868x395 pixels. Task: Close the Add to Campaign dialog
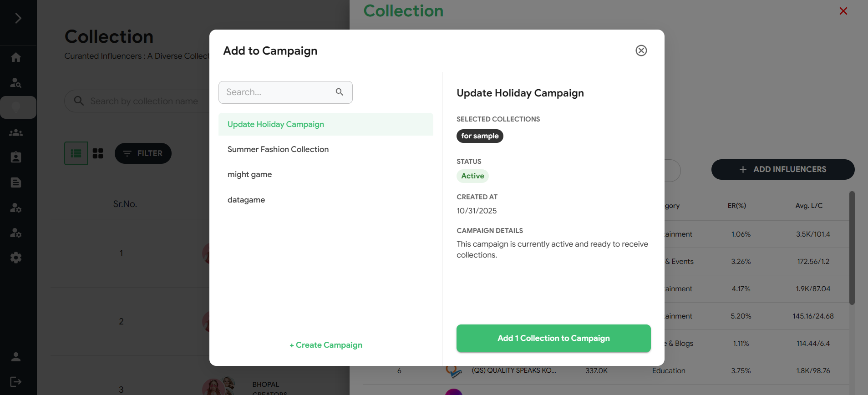pyautogui.click(x=641, y=51)
